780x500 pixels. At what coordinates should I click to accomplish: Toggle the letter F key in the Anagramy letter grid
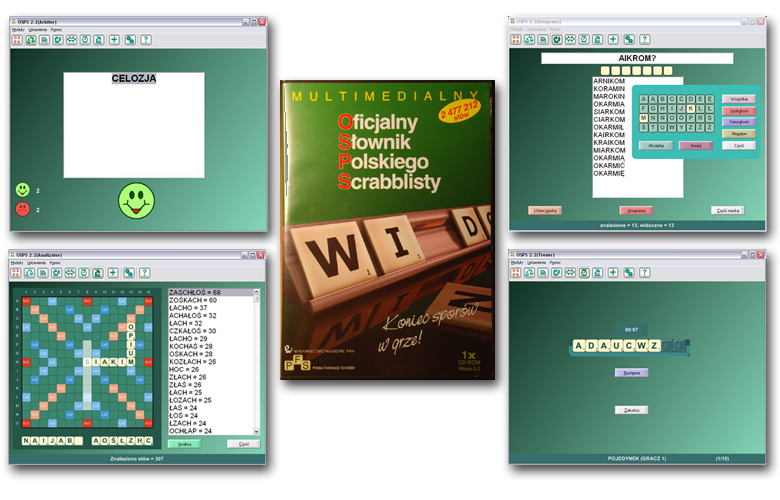(644, 108)
